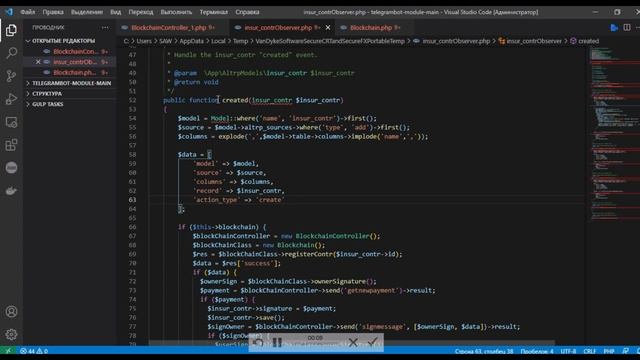
Task: Open the Docker view icon
Action: [11, 191]
